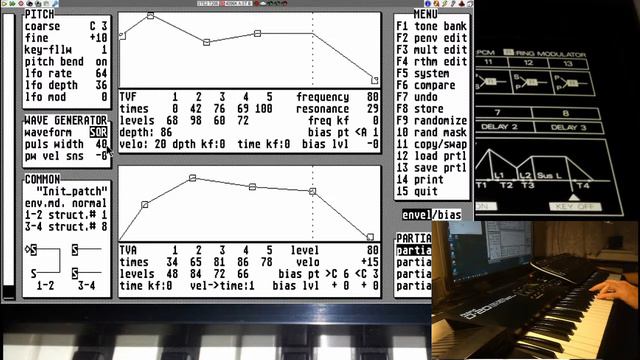Select the third TVA envelope node

coord(253,187)
